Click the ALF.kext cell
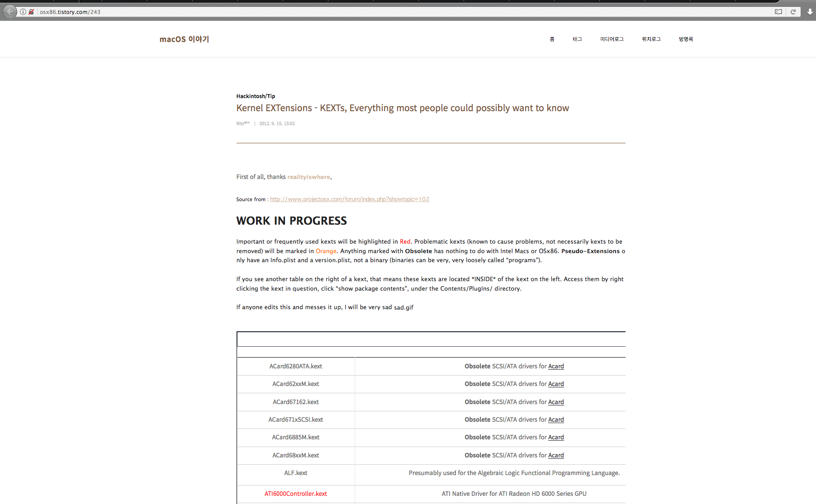Screen dimensions: 816x504 tap(296, 473)
